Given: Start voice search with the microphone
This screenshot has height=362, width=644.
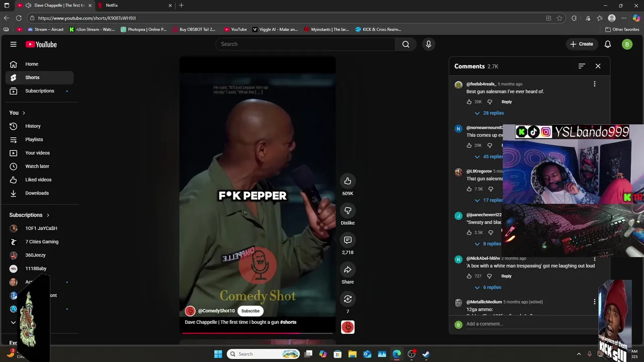Looking at the screenshot, I should 429,44.
